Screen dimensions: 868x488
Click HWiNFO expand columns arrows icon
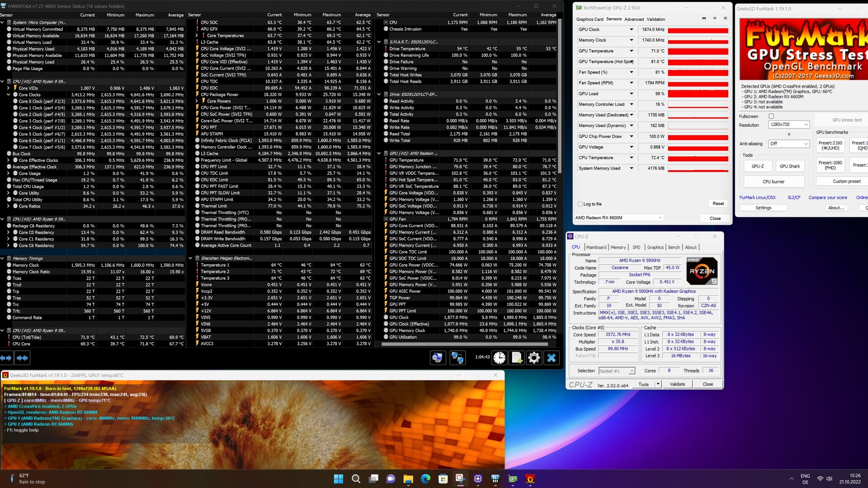point(6,358)
